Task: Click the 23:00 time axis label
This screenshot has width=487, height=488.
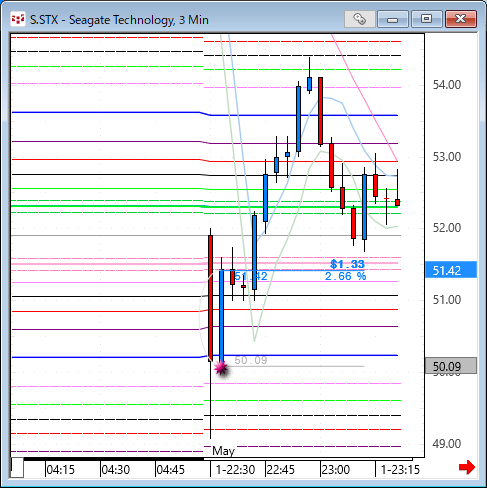Action: pyautogui.click(x=335, y=470)
